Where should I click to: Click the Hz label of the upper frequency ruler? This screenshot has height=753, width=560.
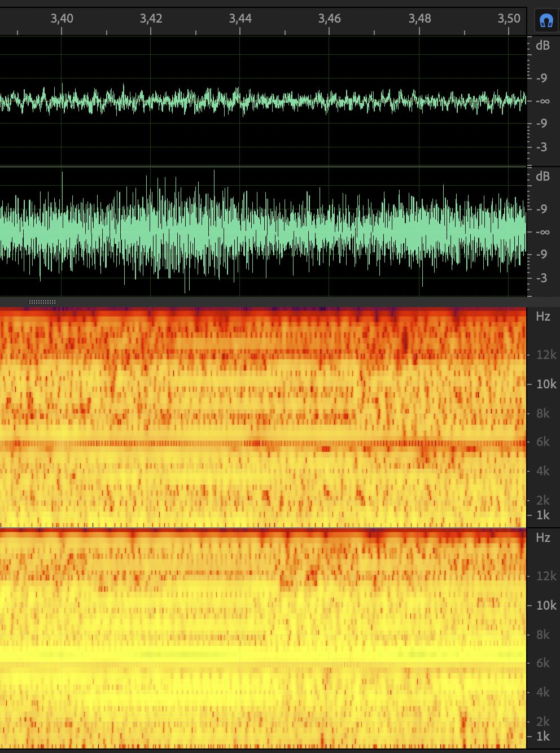click(x=542, y=317)
